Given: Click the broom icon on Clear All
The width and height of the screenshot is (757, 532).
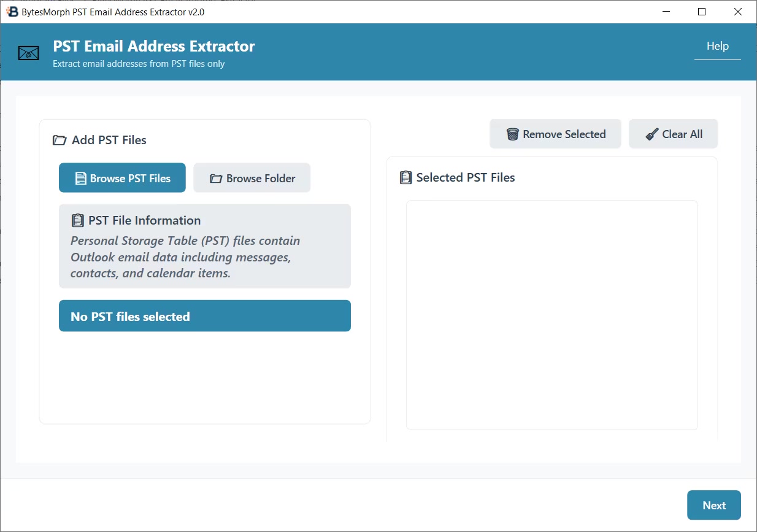Looking at the screenshot, I should pyautogui.click(x=652, y=134).
